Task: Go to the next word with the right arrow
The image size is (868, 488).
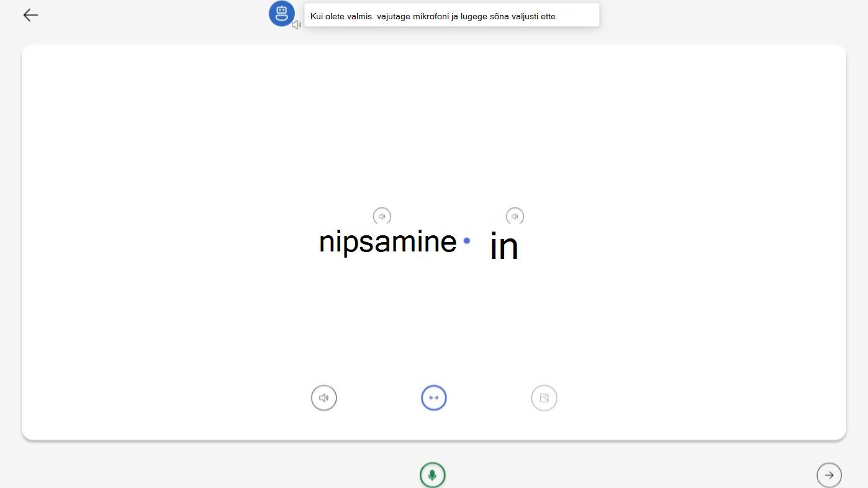Action: click(x=829, y=476)
